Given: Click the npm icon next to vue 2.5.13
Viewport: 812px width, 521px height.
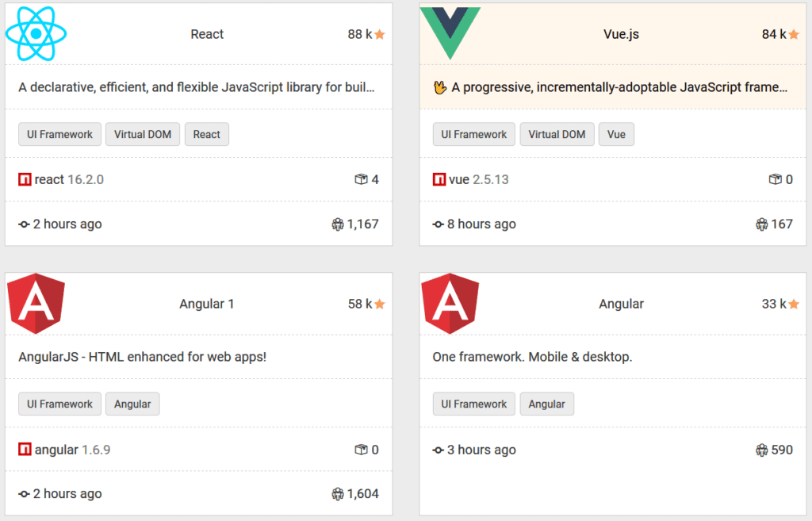Looking at the screenshot, I should pyautogui.click(x=439, y=180).
